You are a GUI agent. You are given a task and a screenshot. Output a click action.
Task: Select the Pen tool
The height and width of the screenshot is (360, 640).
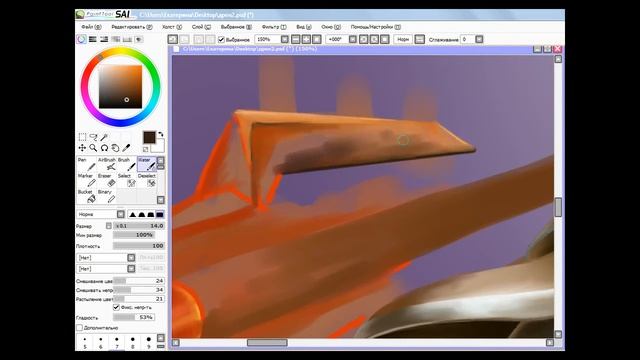pyautogui.click(x=87, y=164)
